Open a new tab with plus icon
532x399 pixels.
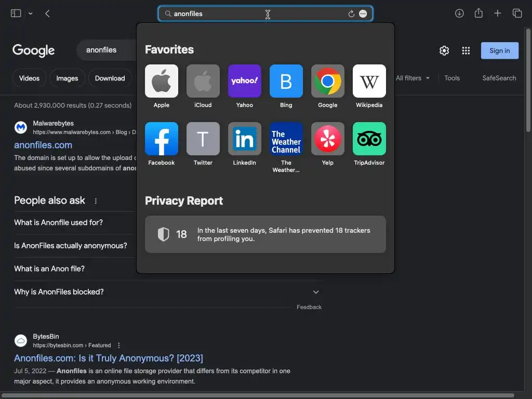[497, 13]
